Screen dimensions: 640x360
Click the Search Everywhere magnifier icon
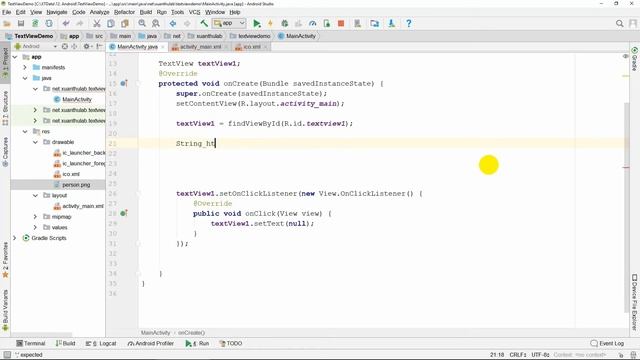(x=620, y=24)
